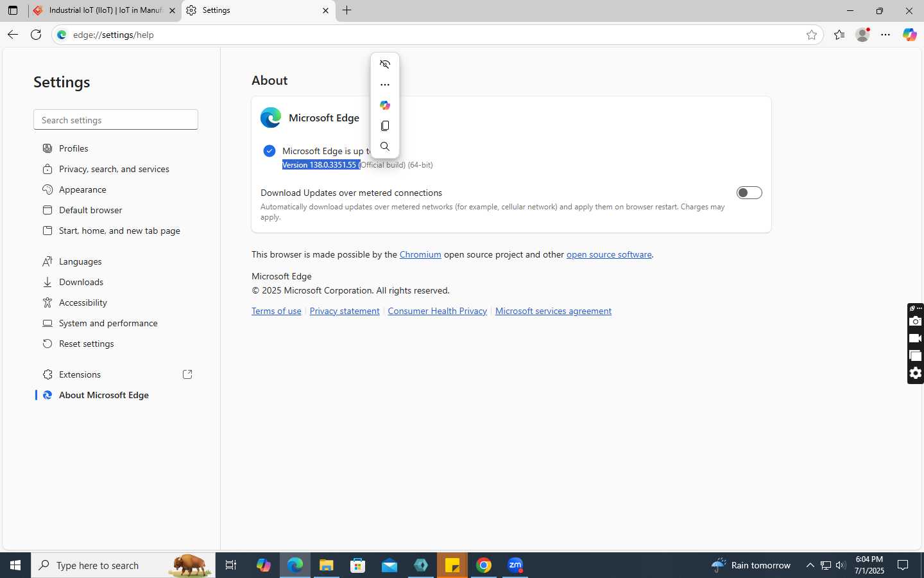Open Microsoft services agreement link
Viewport: 924px width, 578px height.
coord(553,311)
